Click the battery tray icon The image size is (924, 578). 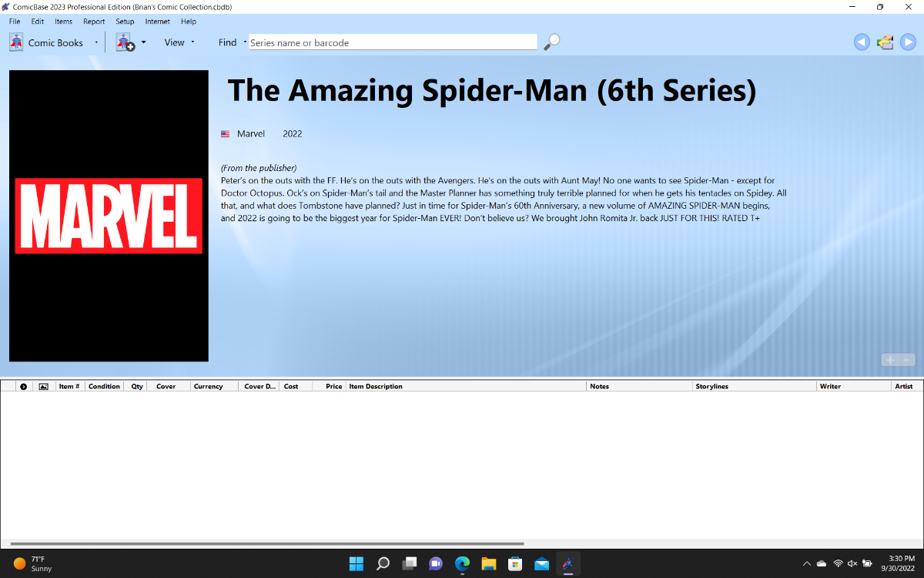(x=867, y=563)
